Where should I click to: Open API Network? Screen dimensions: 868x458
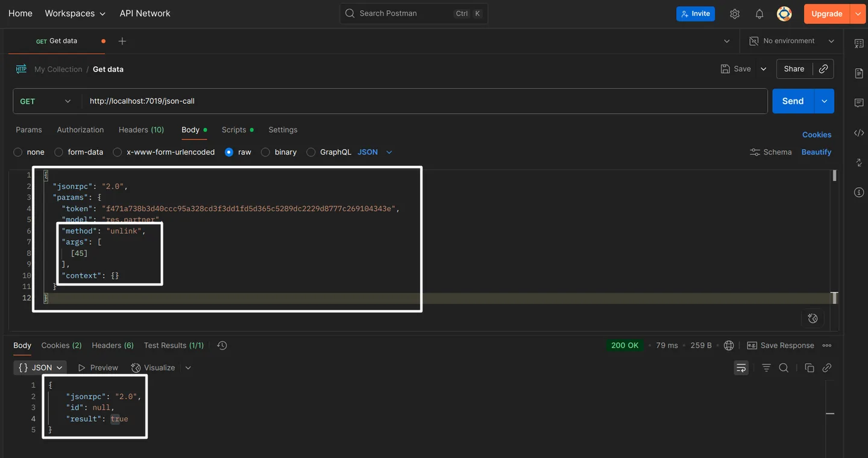[x=145, y=13]
